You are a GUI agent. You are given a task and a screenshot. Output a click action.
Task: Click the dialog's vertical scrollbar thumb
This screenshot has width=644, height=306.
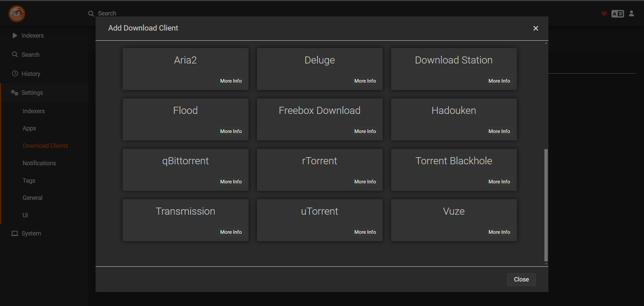546,205
